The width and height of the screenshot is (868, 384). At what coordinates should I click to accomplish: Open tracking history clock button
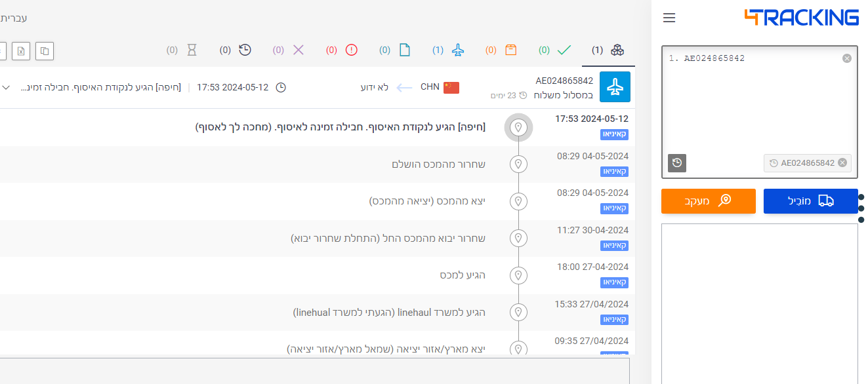coord(677,163)
